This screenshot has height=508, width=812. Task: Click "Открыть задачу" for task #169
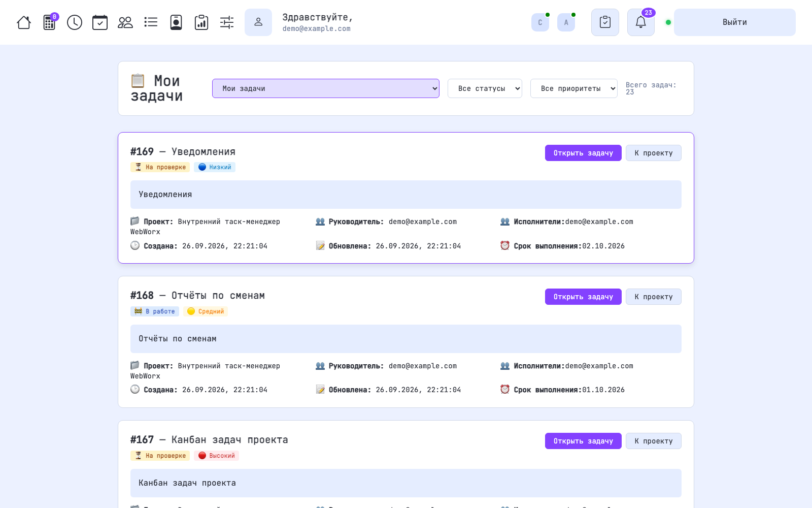583,153
